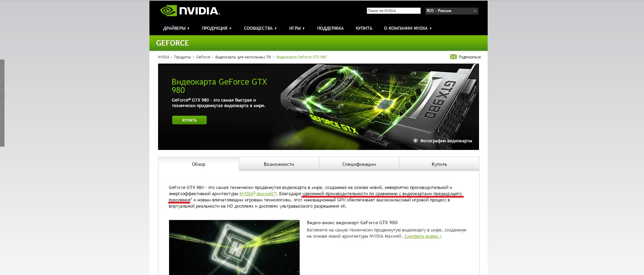Image resolution: width=644 pixels, height=275 pixels.
Task: Open the Maxwell chip video thumbnail
Action: click(234, 247)
